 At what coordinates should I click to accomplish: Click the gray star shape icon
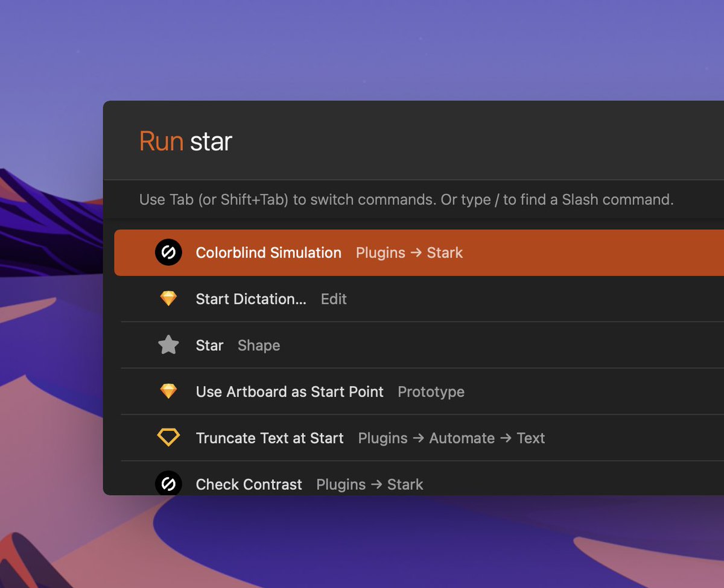tap(168, 345)
